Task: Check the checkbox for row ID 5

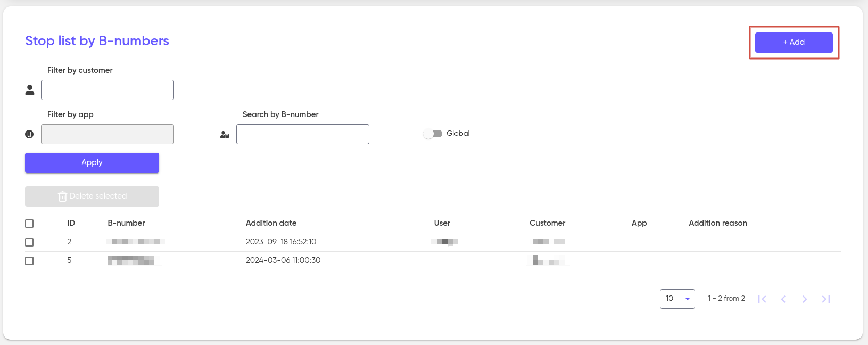Action: point(29,261)
